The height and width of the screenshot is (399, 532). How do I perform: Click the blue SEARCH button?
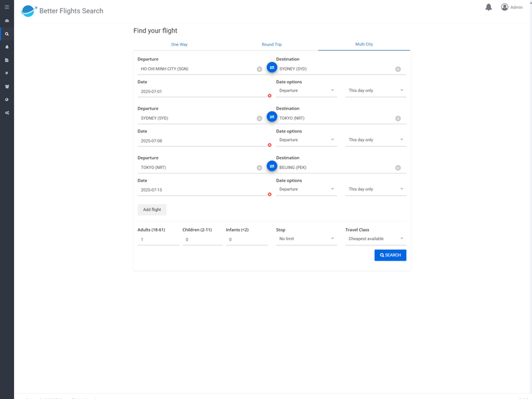(390, 255)
